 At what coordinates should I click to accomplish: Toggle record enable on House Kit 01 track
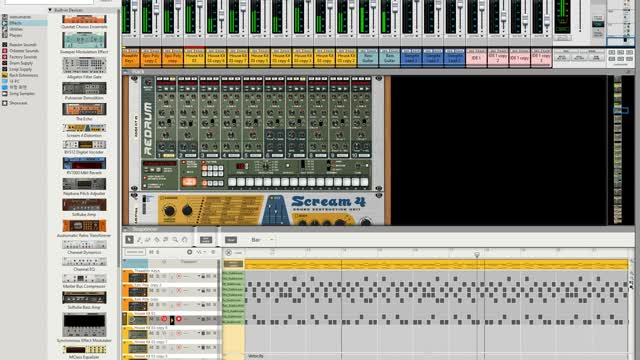(178, 319)
